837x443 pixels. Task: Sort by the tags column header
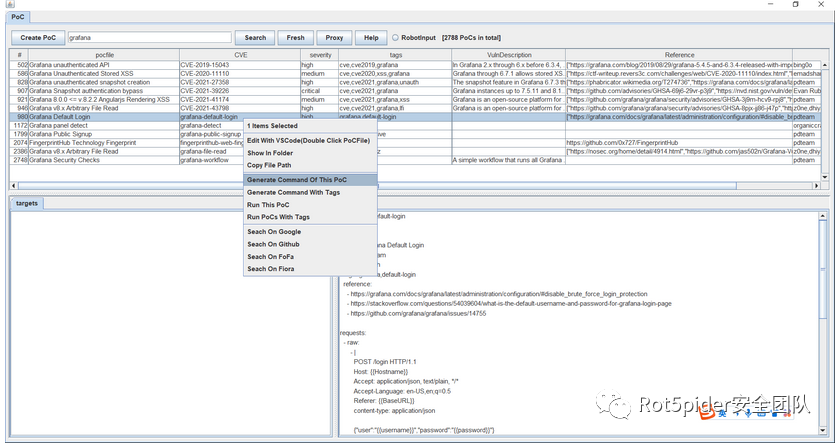395,54
